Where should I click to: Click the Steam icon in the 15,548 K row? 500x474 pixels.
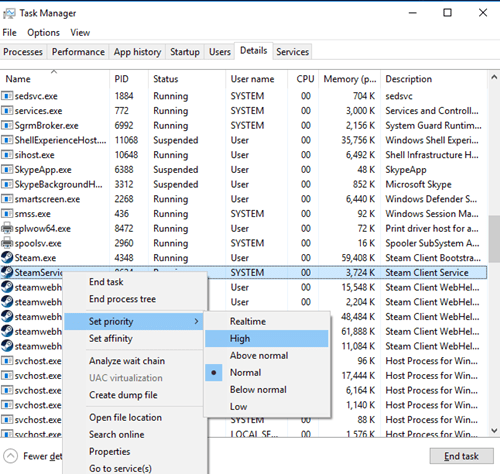(7, 287)
